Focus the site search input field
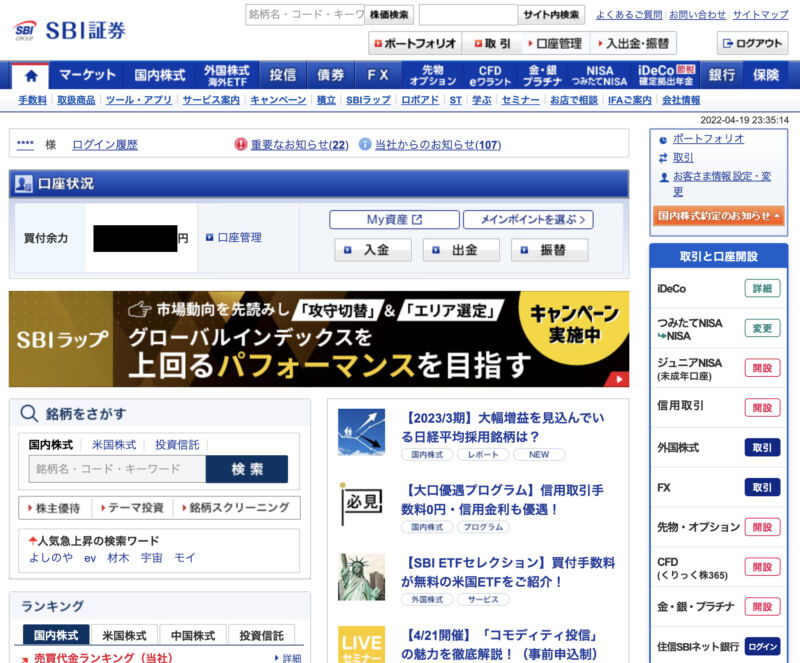800x663 pixels. [468, 15]
